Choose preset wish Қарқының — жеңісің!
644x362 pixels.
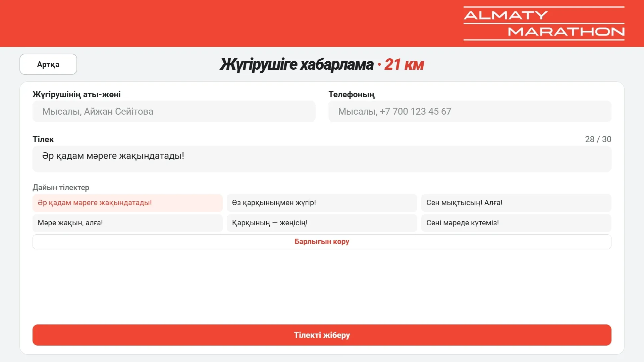pos(322,223)
